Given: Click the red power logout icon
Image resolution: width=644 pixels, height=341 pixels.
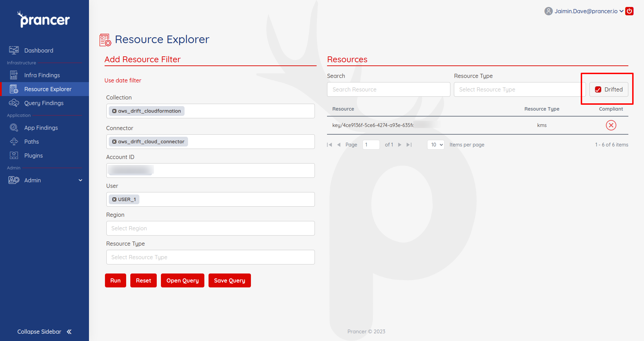Looking at the screenshot, I should (x=629, y=11).
